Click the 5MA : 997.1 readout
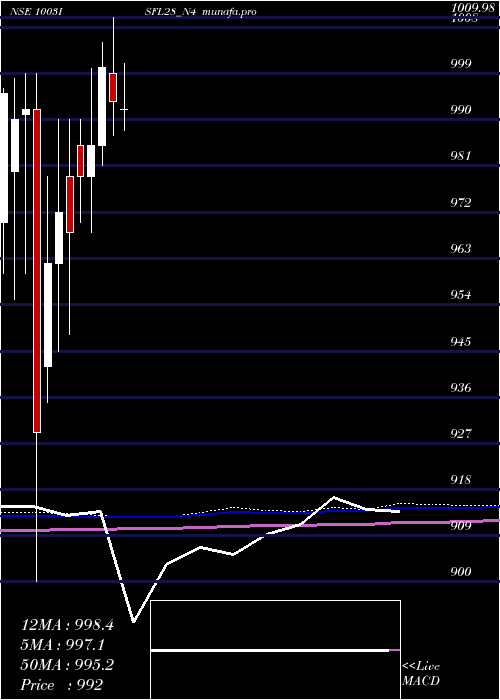500x700 pixels. pos(63,645)
